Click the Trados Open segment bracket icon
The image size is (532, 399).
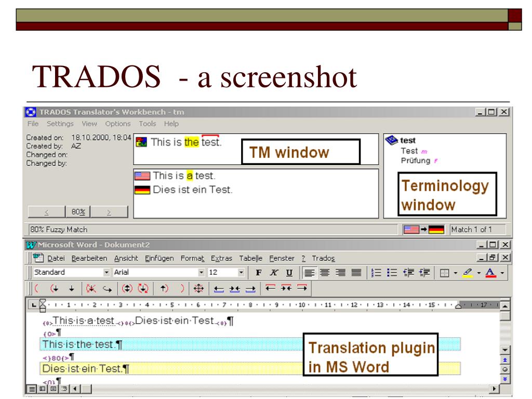[x=37, y=289]
